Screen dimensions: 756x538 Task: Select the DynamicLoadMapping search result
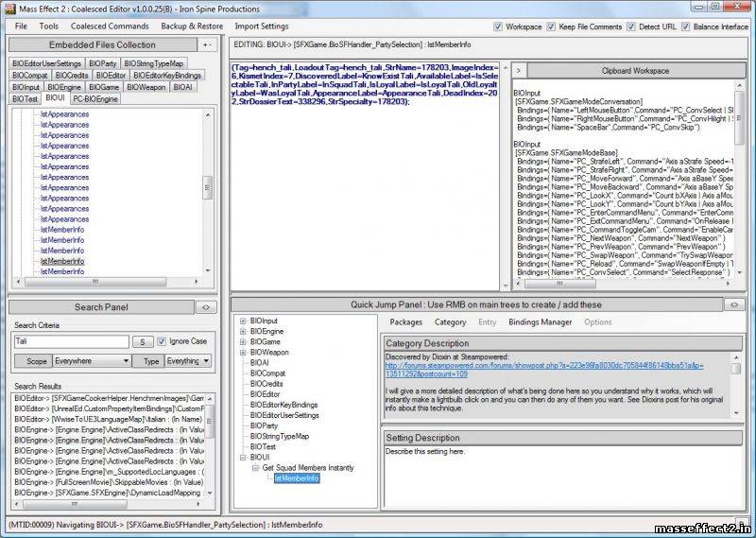[110, 493]
